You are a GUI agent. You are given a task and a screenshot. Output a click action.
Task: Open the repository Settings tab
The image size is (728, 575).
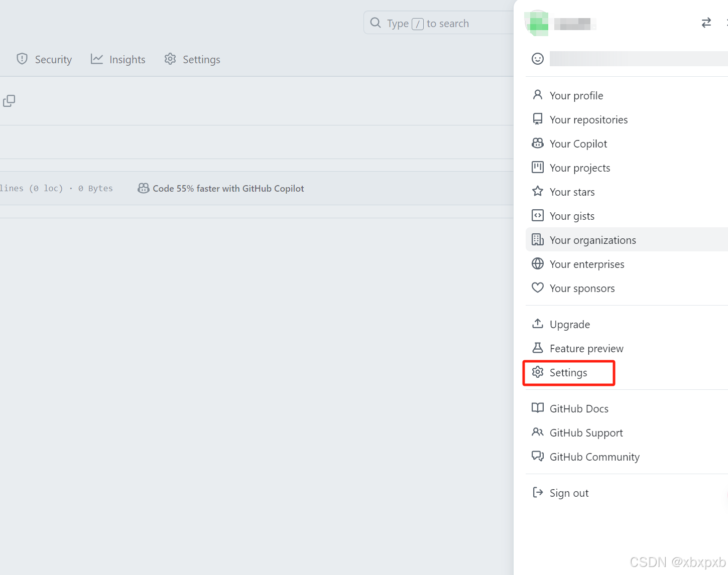(x=192, y=59)
